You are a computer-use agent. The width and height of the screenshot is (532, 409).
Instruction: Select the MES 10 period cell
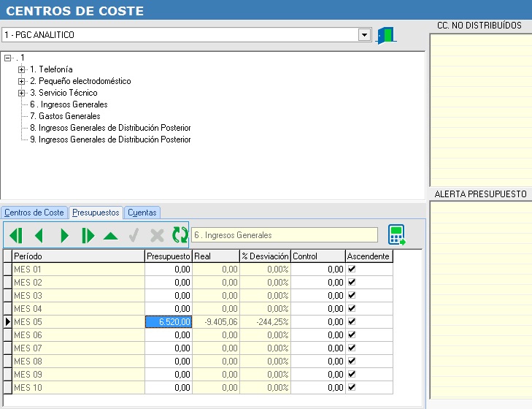tap(78, 387)
